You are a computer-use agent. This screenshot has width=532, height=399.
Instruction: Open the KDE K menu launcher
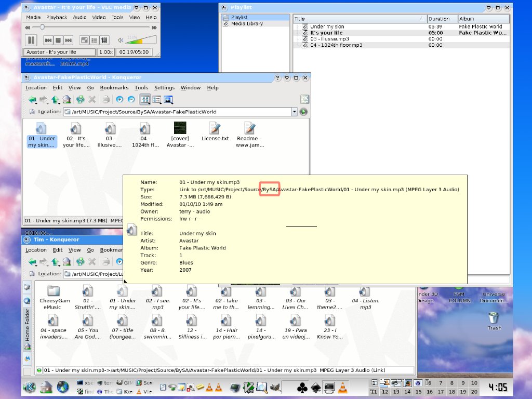[x=30, y=387]
